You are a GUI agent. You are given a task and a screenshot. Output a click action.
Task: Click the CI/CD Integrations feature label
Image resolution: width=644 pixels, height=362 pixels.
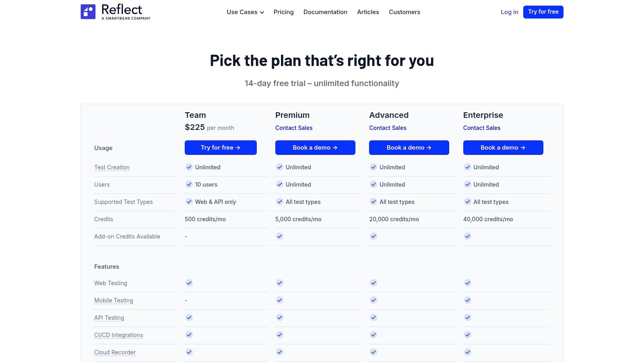[x=119, y=335]
